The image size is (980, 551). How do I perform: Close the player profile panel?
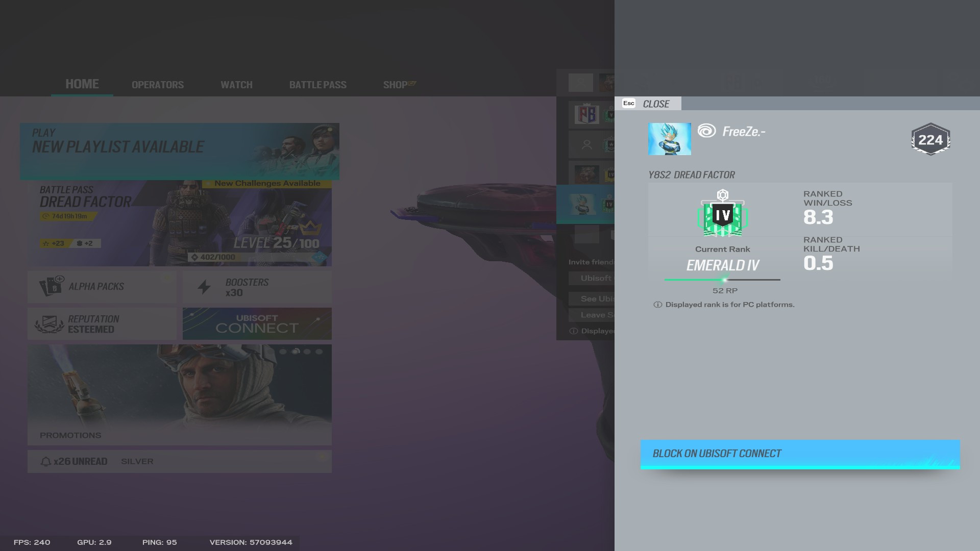point(647,104)
